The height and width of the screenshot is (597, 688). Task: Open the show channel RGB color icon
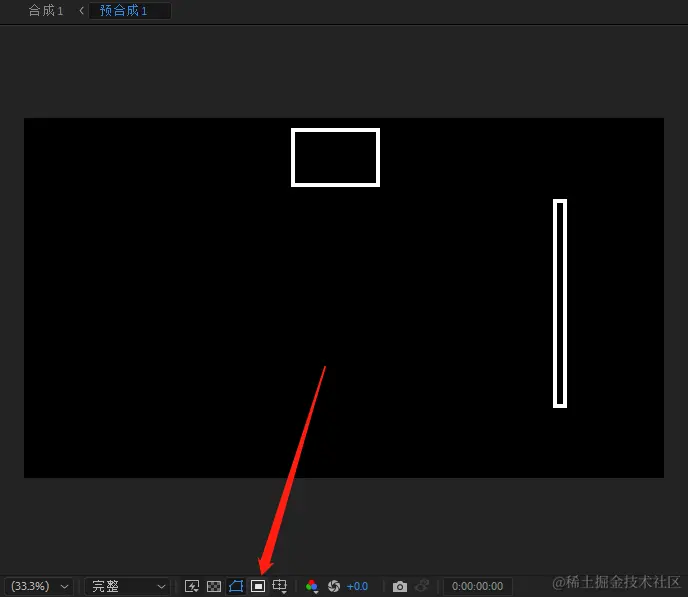(312, 586)
